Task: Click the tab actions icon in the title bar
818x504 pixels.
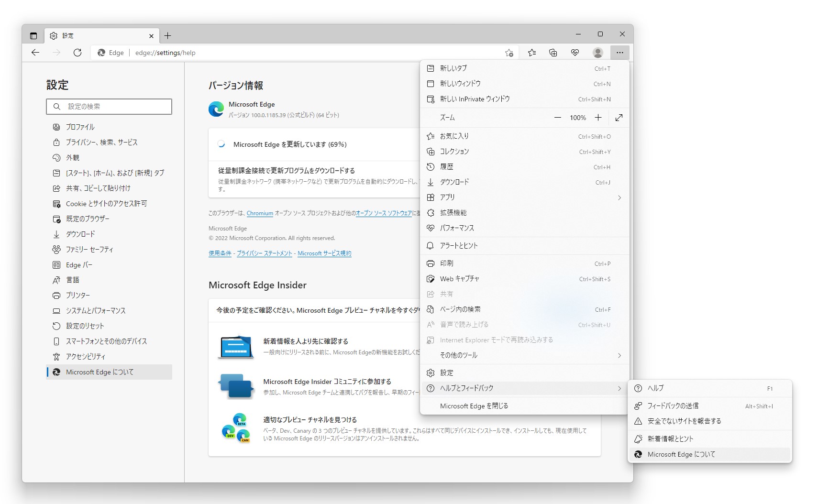Action: click(x=33, y=35)
